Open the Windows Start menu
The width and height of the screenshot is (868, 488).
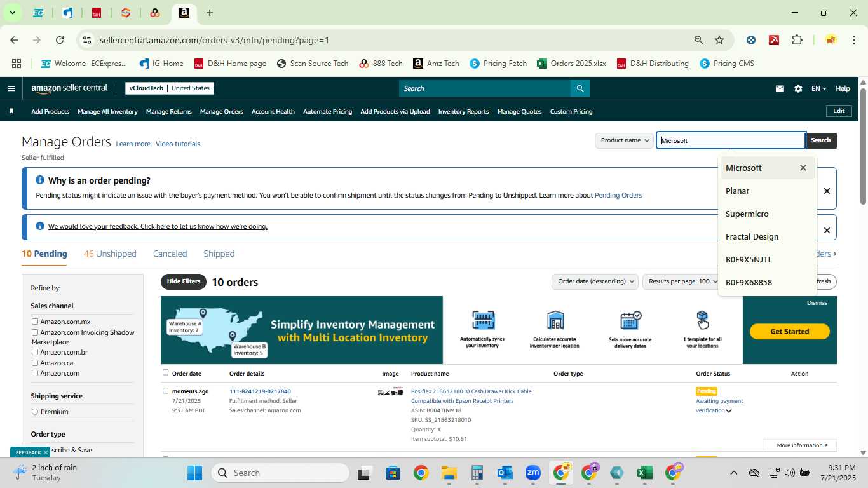[x=194, y=473]
